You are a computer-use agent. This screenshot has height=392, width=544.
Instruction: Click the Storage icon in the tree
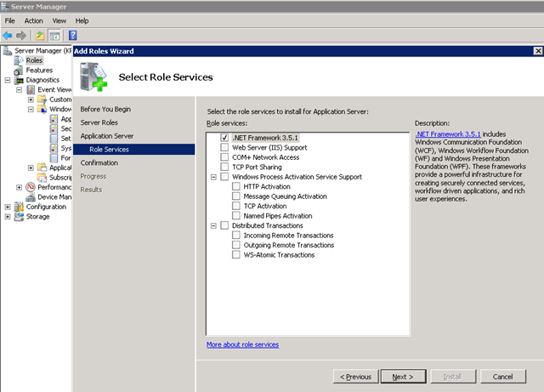pos(19,217)
